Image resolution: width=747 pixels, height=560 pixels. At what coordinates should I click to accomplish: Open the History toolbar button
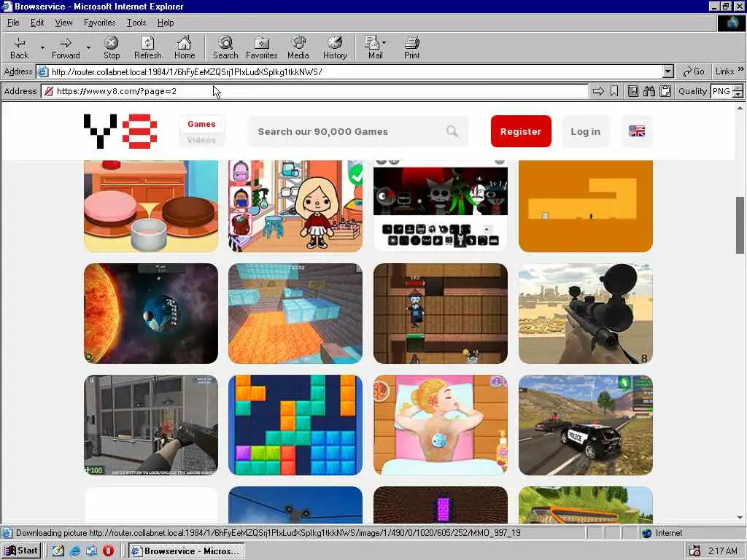335,47
